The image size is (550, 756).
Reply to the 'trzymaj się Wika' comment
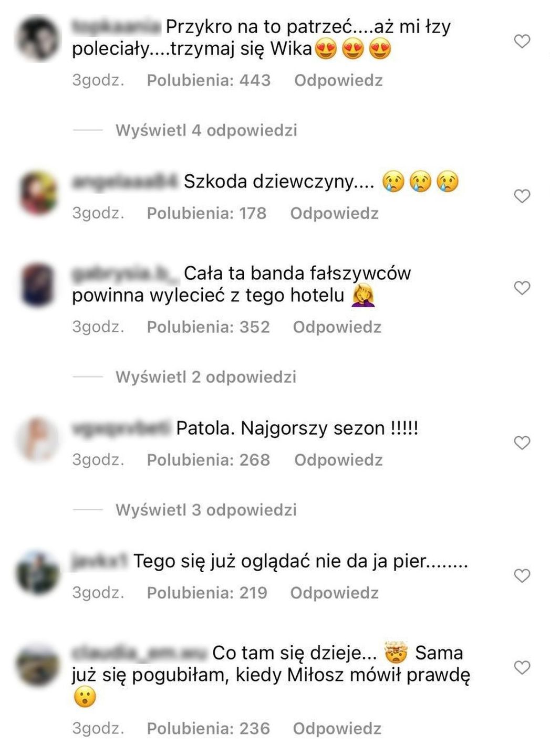[338, 80]
